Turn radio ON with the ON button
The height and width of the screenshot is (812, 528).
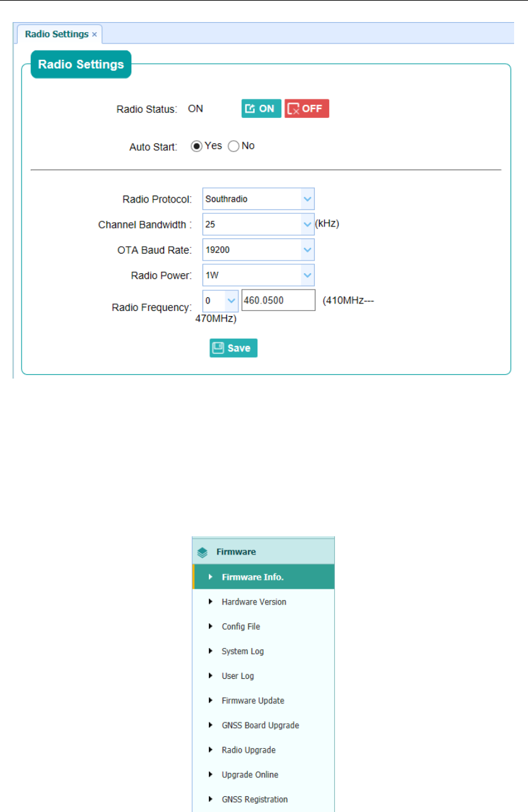[261, 109]
